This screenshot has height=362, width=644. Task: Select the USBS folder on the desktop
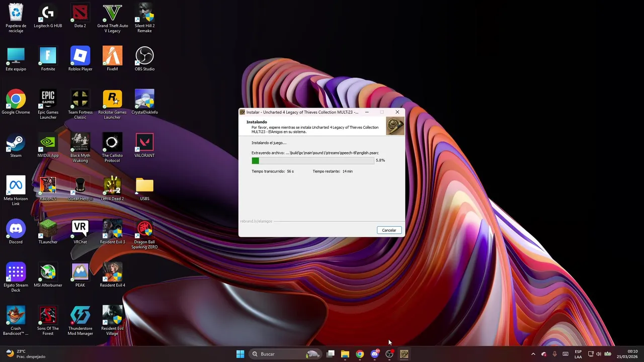144,189
